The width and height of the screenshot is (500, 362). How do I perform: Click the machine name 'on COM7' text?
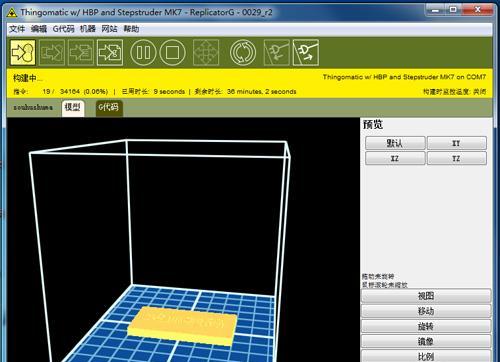(471, 77)
